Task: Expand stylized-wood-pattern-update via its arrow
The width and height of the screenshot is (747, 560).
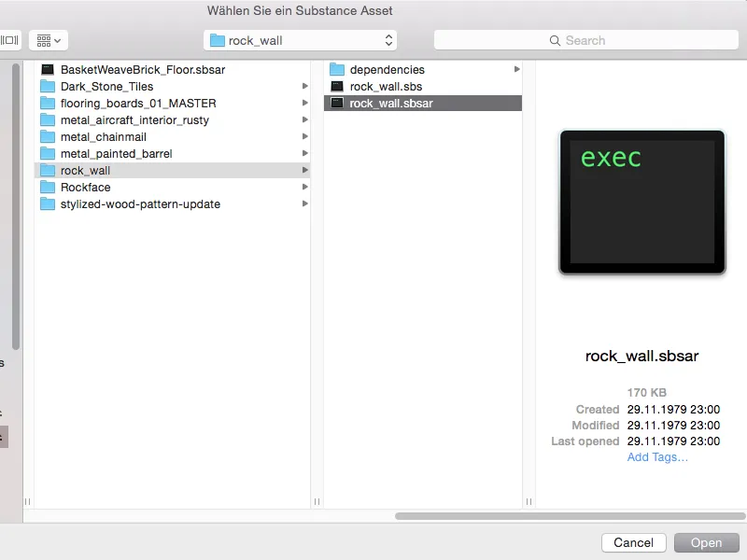Action: click(305, 203)
